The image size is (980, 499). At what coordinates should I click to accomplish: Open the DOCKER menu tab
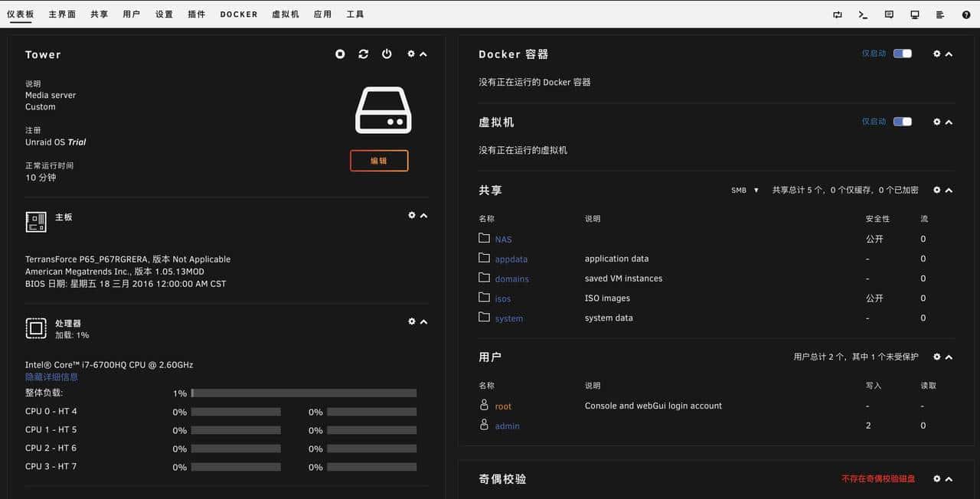pos(238,14)
